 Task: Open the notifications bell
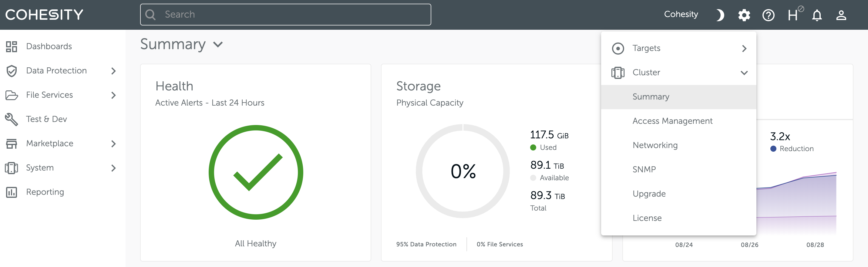817,15
